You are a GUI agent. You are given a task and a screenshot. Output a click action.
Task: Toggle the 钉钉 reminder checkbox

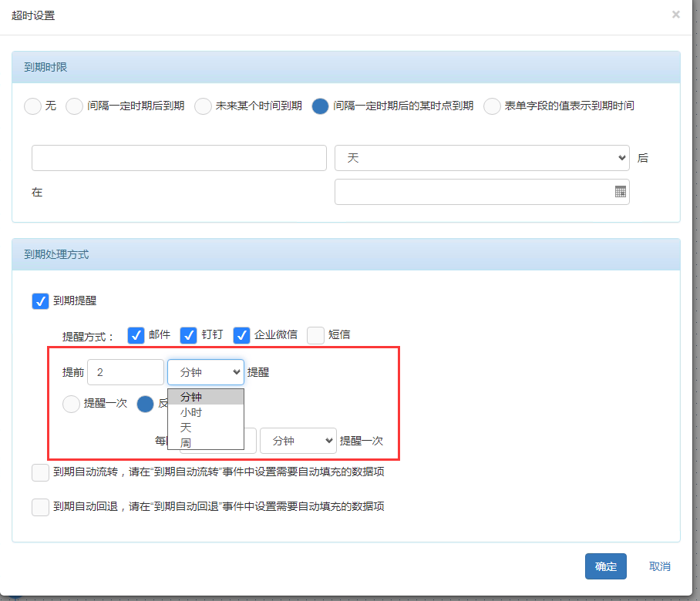pyautogui.click(x=188, y=335)
